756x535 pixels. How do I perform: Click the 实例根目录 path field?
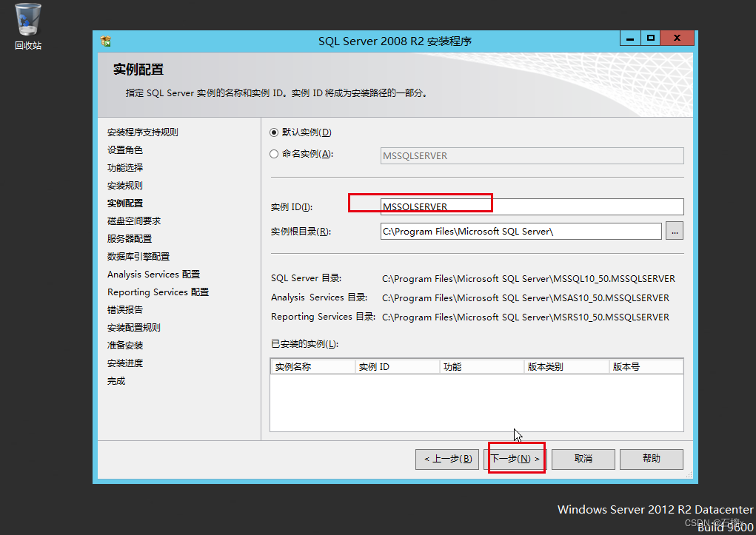(521, 232)
